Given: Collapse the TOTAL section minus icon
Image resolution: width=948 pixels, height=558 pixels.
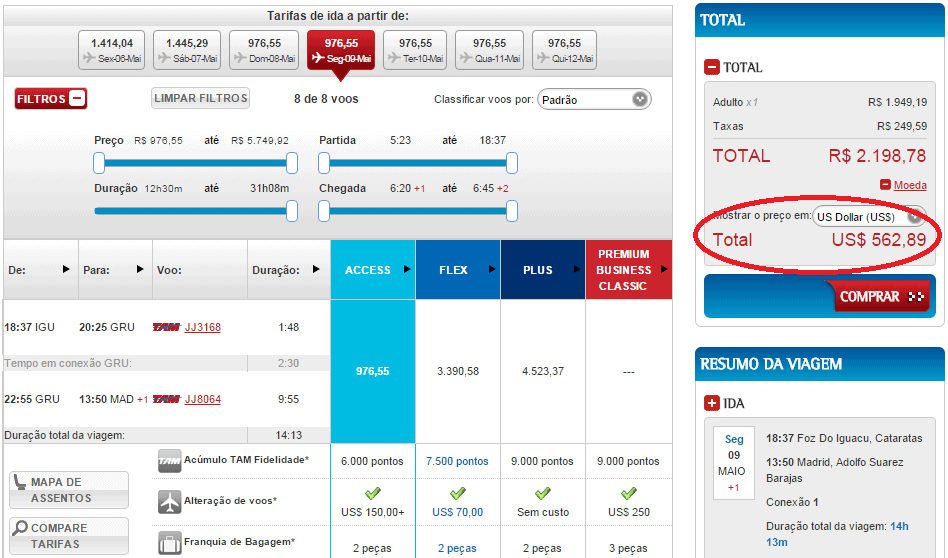Looking at the screenshot, I should pos(712,67).
